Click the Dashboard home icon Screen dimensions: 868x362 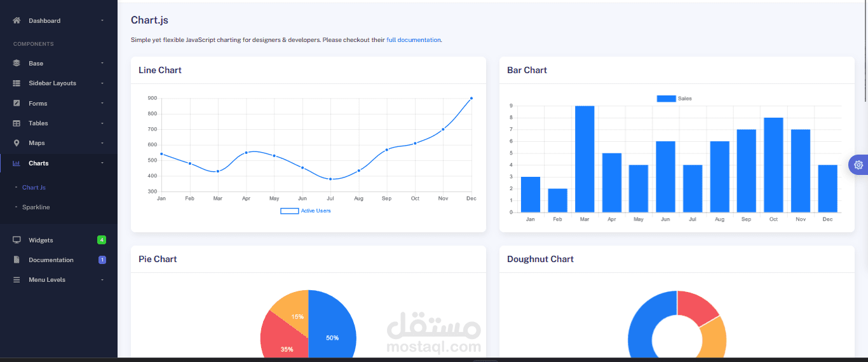tap(17, 20)
